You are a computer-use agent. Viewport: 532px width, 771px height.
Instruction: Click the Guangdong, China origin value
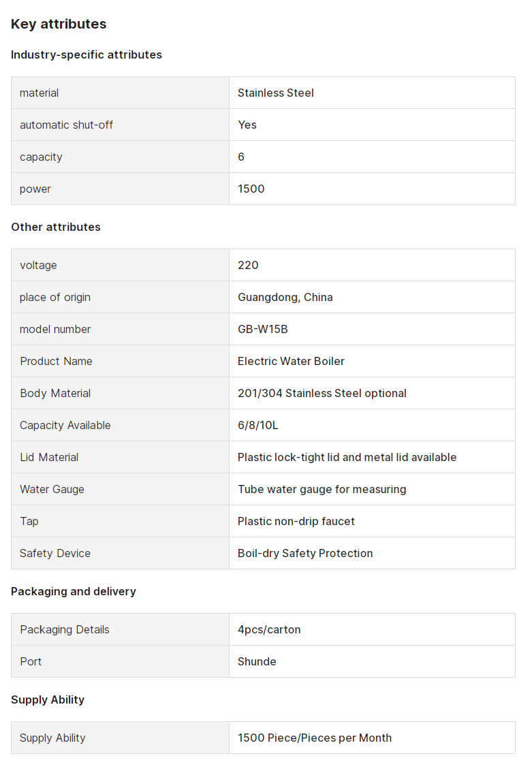285,297
